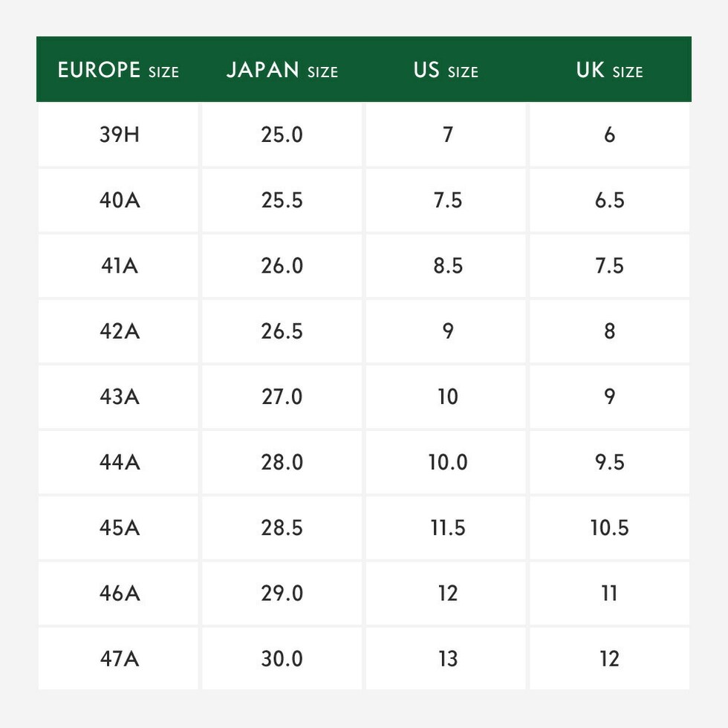Click the 39H Europe size cell
Viewport: 728px width, 728px height.
tap(119, 135)
